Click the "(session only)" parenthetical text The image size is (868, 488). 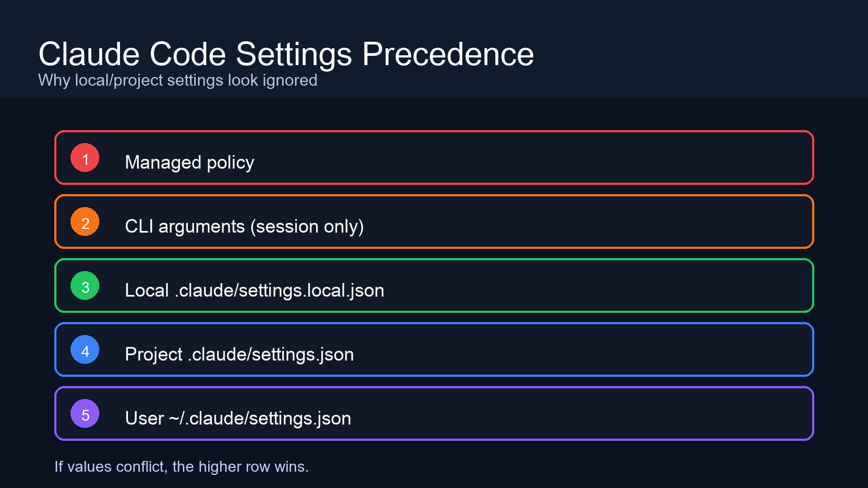click(307, 226)
